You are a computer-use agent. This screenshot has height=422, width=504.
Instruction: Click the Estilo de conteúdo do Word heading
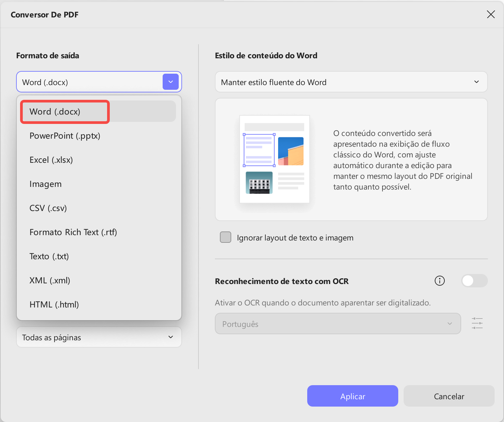[x=266, y=56]
